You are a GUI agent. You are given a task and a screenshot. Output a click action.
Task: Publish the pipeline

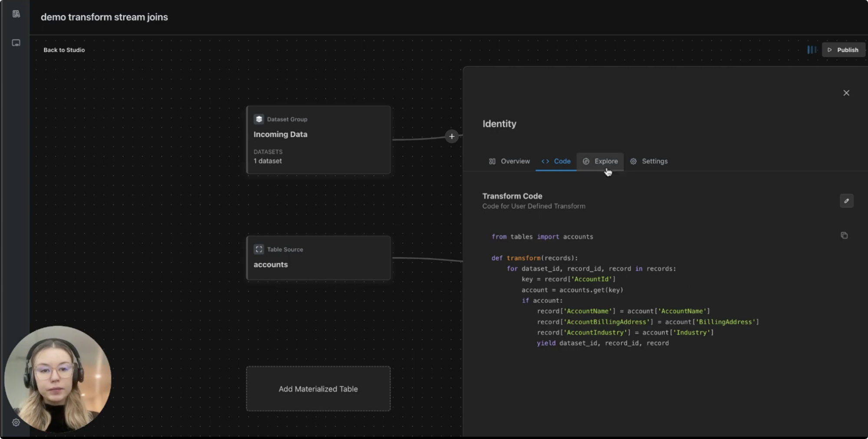point(843,50)
